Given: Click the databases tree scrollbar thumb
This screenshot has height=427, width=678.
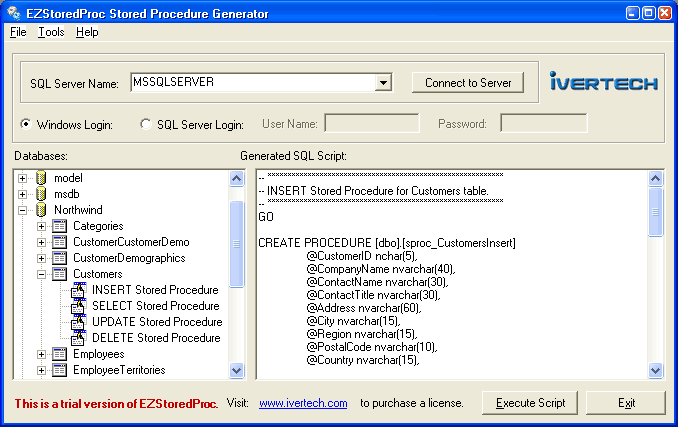Looking at the screenshot, I should coord(237,244).
